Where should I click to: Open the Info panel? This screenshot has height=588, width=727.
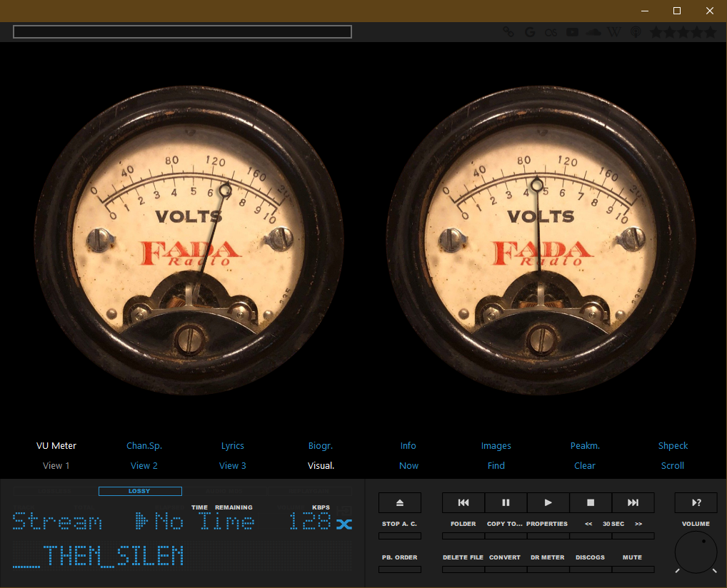coord(408,446)
